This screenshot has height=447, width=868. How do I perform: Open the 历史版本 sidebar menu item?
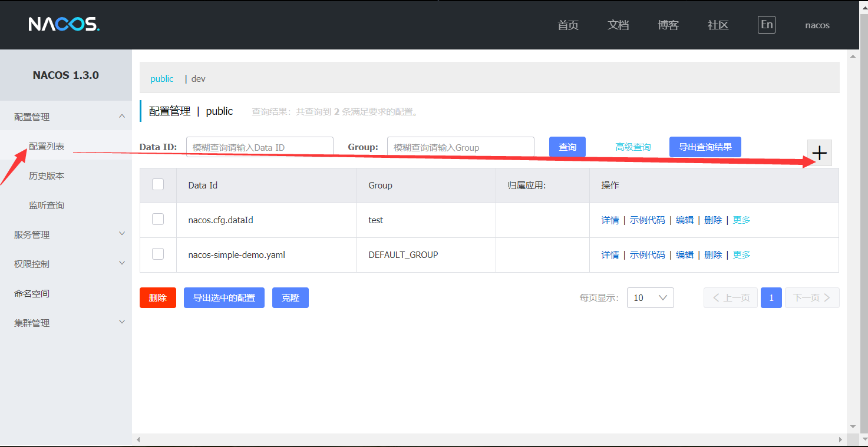point(47,176)
